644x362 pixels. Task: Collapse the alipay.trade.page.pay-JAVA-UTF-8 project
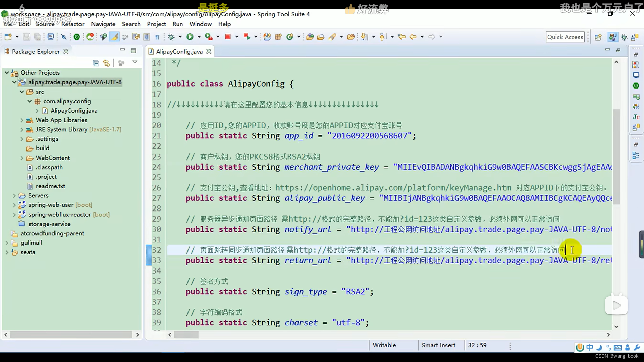click(x=14, y=82)
